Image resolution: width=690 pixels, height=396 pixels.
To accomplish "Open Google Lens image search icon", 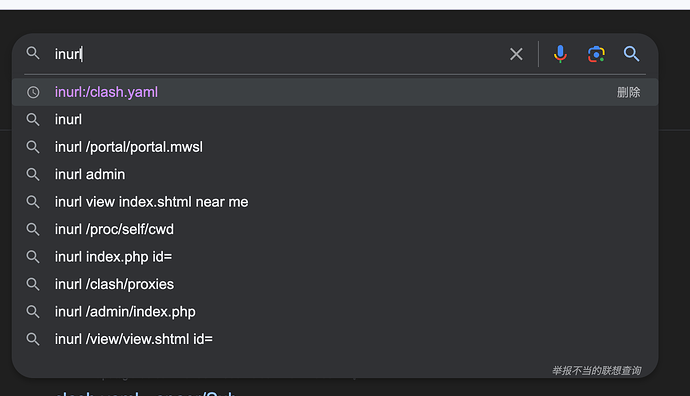I will pos(596,54).
